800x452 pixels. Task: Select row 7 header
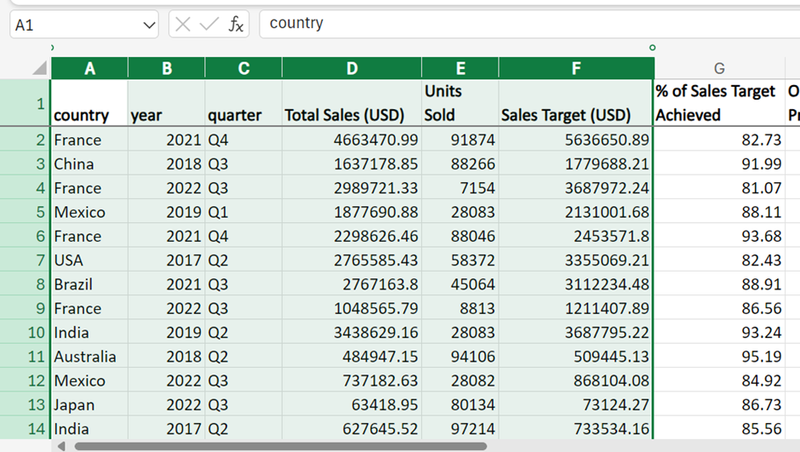25,260
